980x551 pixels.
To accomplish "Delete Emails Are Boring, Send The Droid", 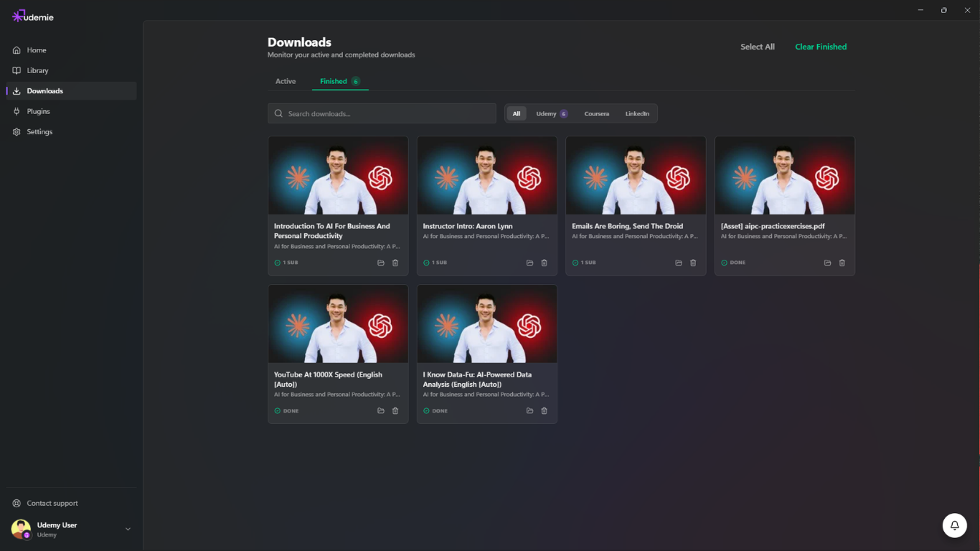I will click(x=693, y=263).
